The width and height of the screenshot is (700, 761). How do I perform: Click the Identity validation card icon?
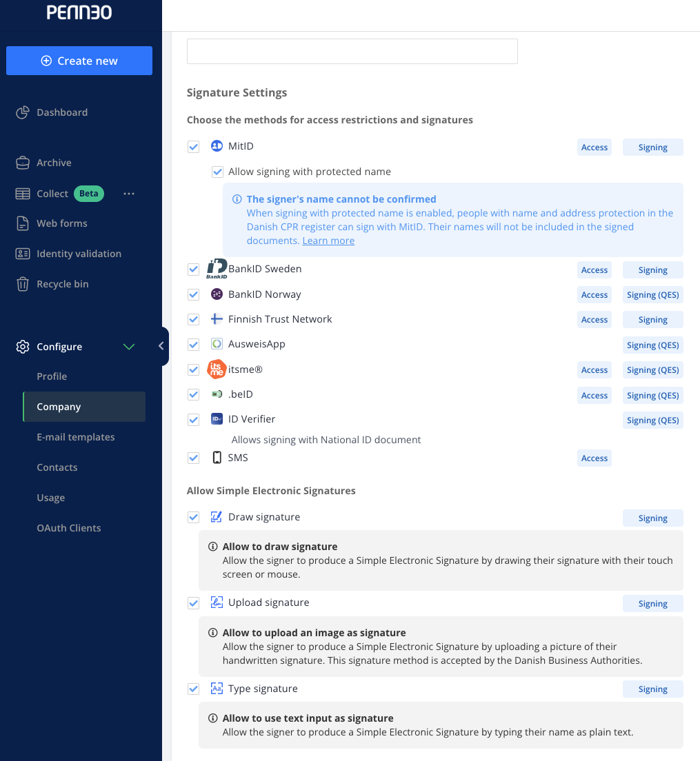[22, 254]
